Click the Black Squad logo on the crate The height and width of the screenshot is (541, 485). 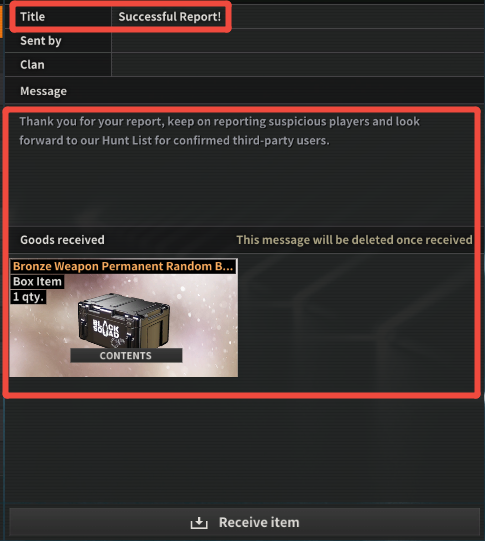[x=106, y=329]
